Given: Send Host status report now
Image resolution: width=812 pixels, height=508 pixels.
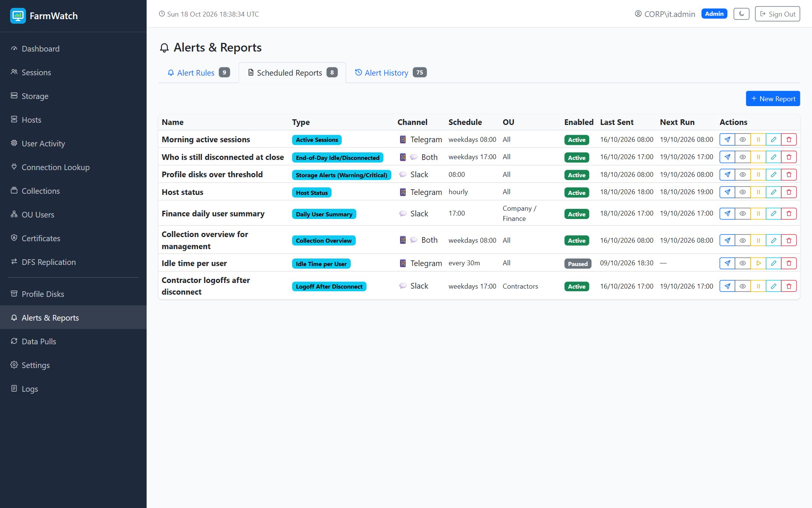Looking at the screenshot, I should pyautogui.click(x=727, y=192).
